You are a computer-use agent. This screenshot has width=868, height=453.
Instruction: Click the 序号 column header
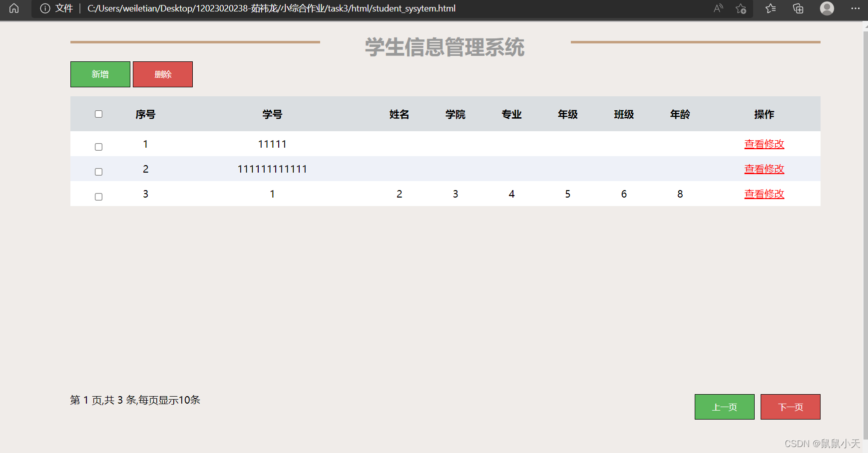[145, 114]
